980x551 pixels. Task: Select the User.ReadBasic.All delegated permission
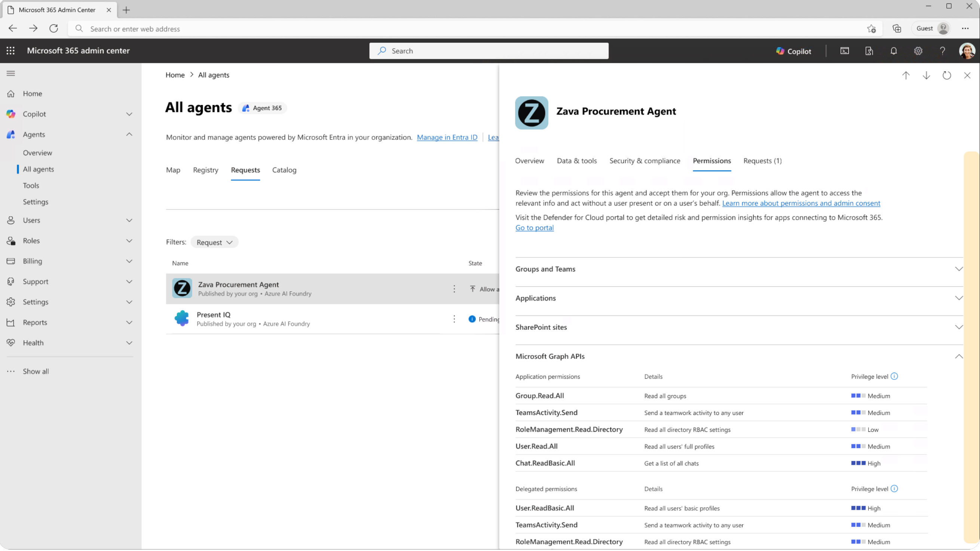(545, 508)
